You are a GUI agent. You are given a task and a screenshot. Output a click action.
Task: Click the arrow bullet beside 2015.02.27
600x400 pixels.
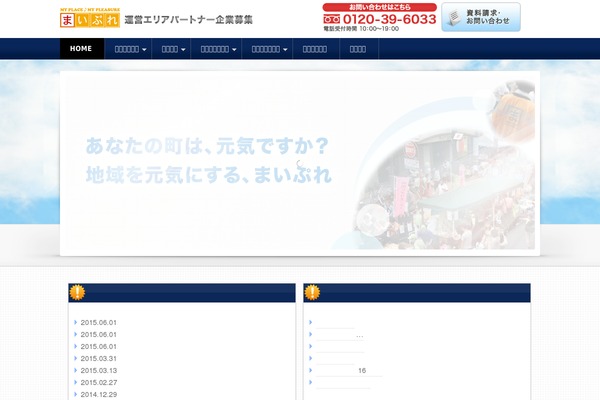(x=75, y=382)
